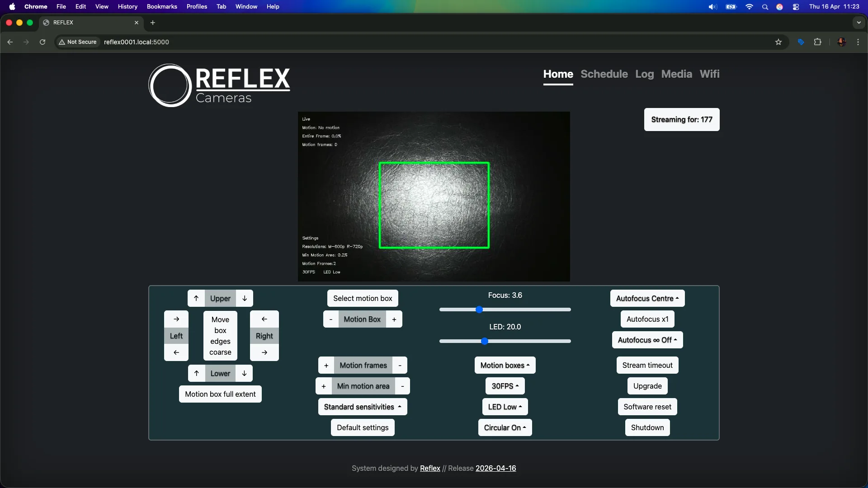868x488 pixels.
Task: Open Wifi tab
Action: pyautogui.click(x=709, y=74)
